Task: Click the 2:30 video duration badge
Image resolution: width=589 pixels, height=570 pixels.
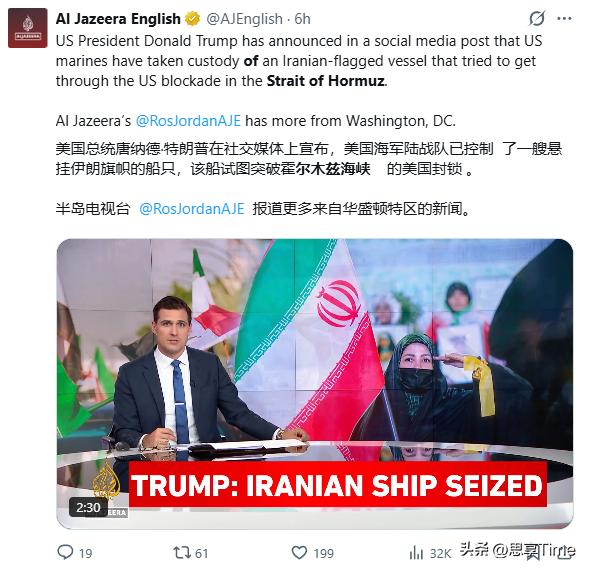Action: pyautogui.click(x=88, y=507)
